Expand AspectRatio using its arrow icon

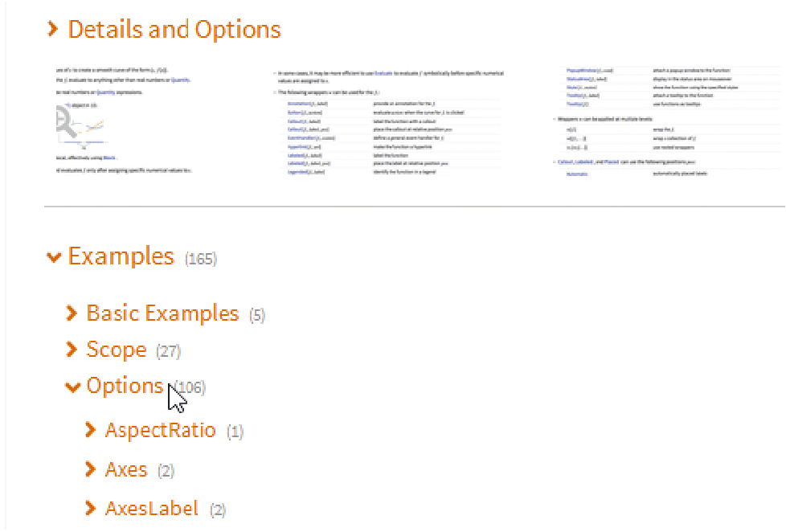pos(91,431)
